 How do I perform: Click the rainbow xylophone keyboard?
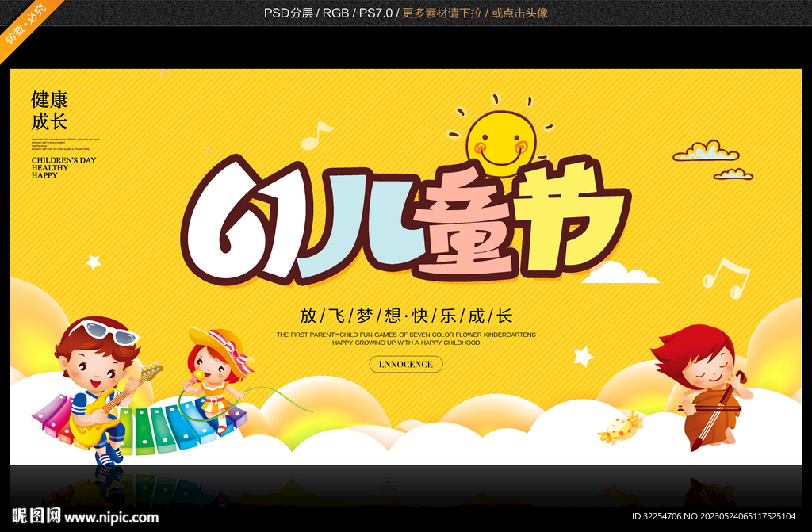(x=137, y=425)
